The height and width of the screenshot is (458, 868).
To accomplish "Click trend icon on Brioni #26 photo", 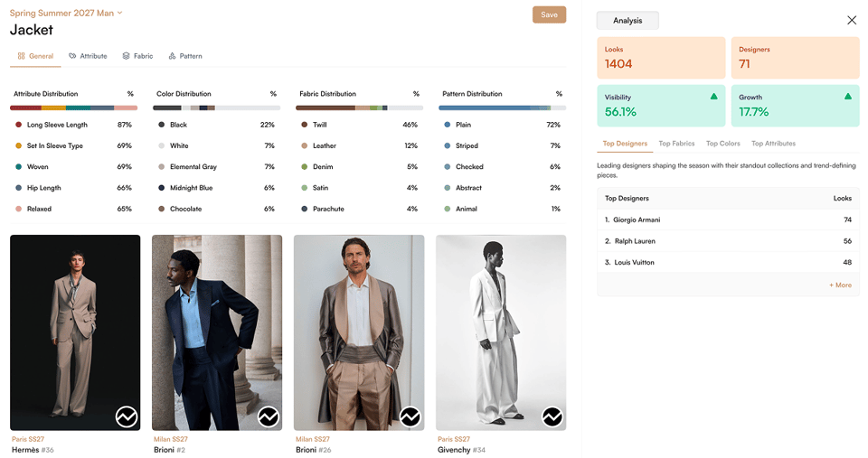I will point(410,416).
